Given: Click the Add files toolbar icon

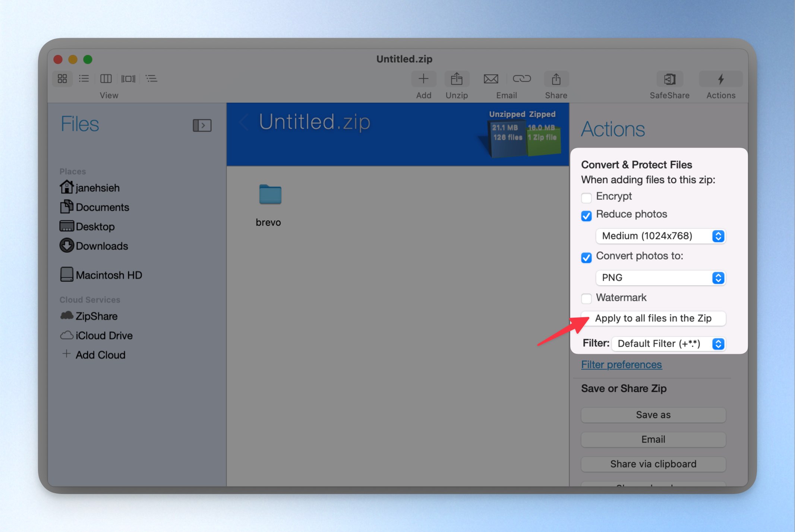Looking at the screenshot, I should (x=423, y=79).
